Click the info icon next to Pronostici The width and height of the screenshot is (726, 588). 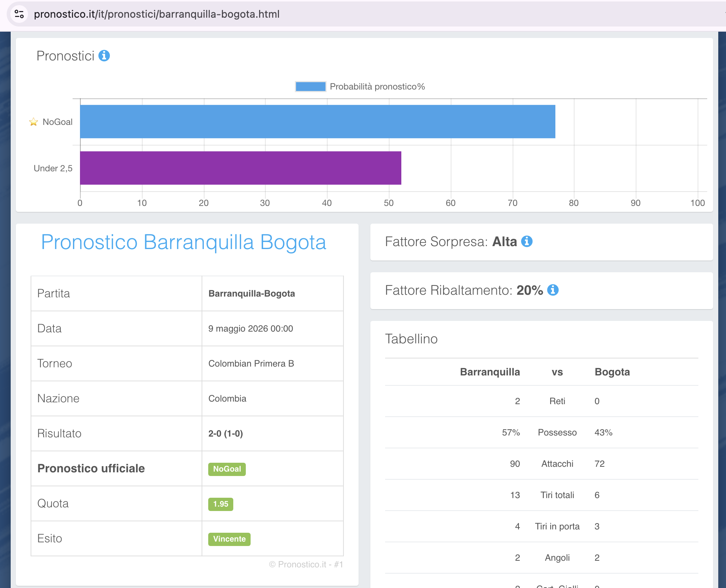pos(104,56)
